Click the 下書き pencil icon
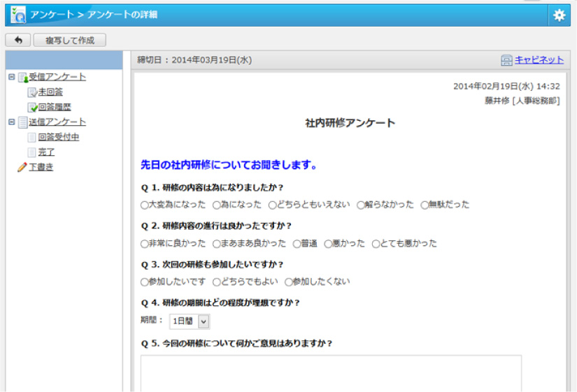Viewport: 577px width, 392px height. (22, 167)
